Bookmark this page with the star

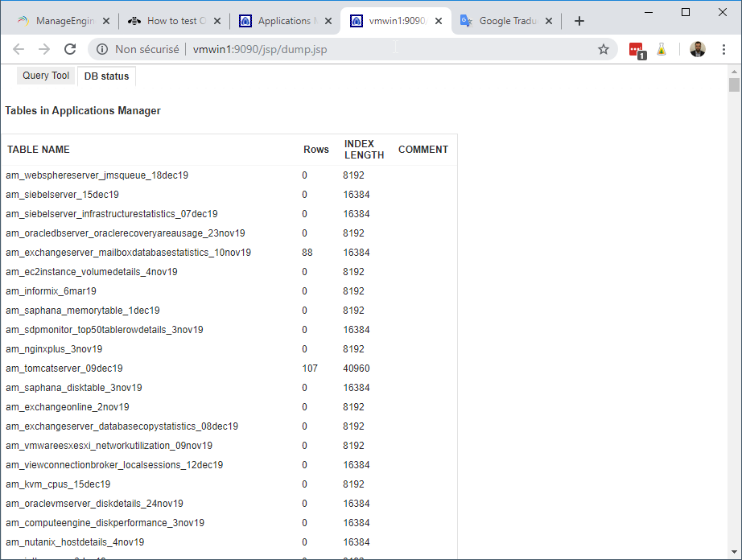tap(604, 49)
